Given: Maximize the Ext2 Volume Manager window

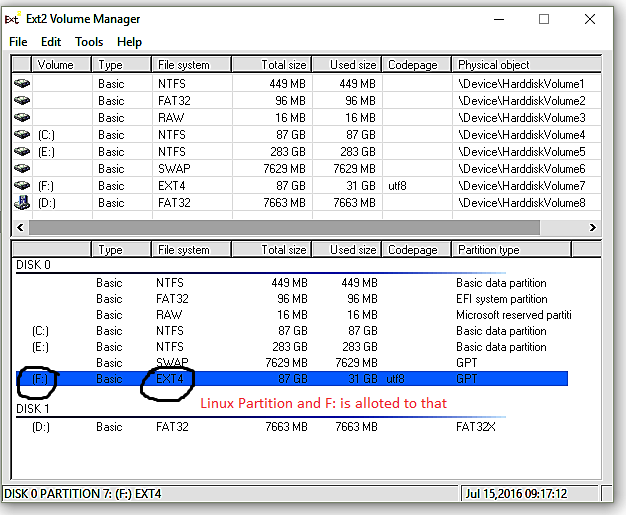Looking at the screenshot, I should pos(544,19).
